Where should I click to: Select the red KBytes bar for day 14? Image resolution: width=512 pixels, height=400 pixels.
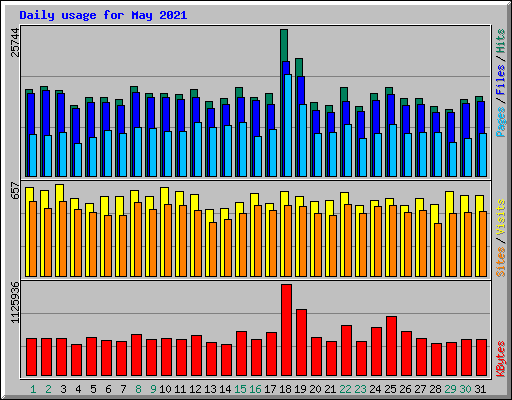click(x=226, y=360)
